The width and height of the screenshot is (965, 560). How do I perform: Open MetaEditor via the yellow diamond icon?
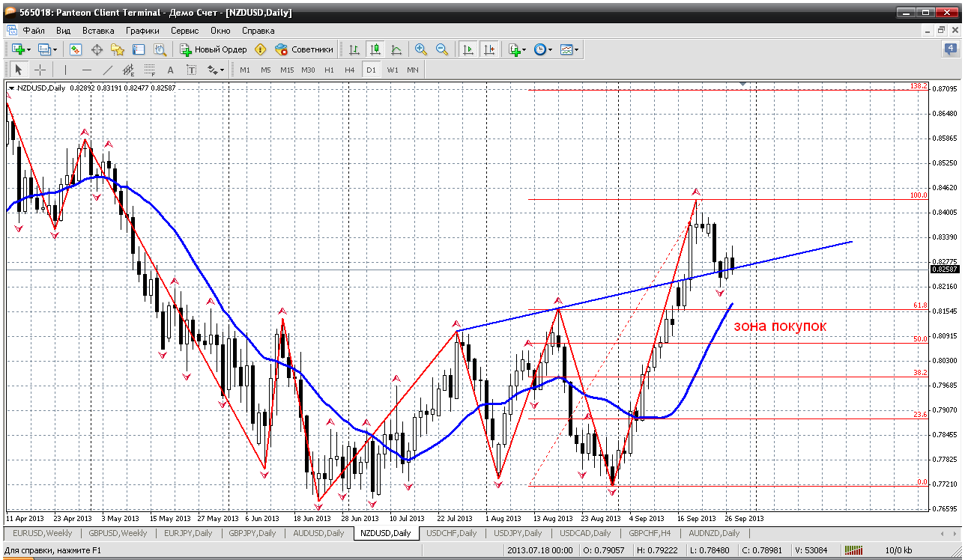(x=261, y=49)
